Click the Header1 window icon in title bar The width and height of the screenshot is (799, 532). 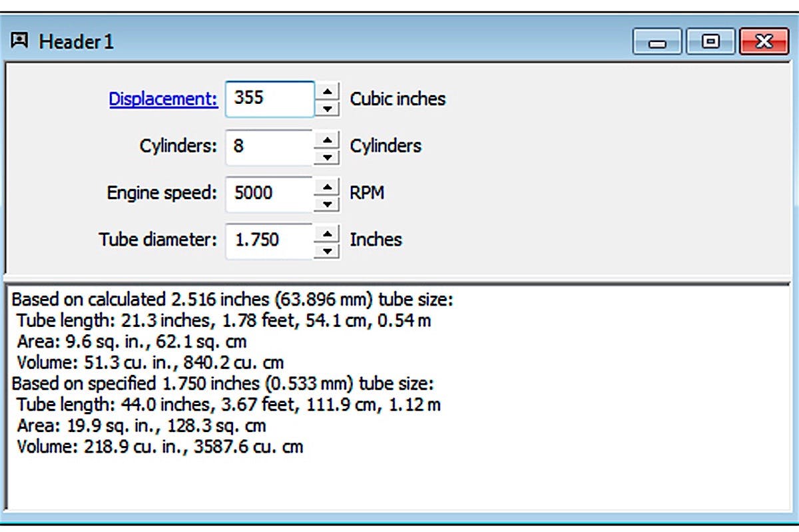(x=20, y=41)
